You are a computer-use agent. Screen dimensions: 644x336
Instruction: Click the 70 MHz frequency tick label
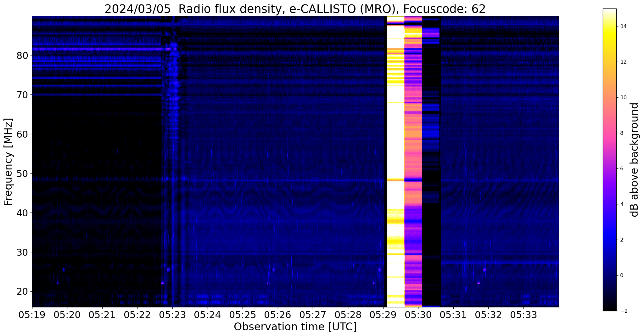(x=22, y=95)
